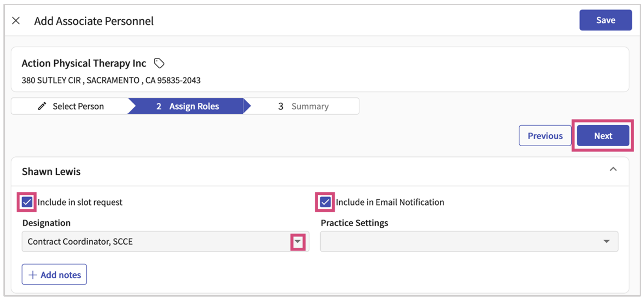Viewport: 644px width, 300px height.
Task: Proceed with the Next button
Action: [x=603, y=136]
